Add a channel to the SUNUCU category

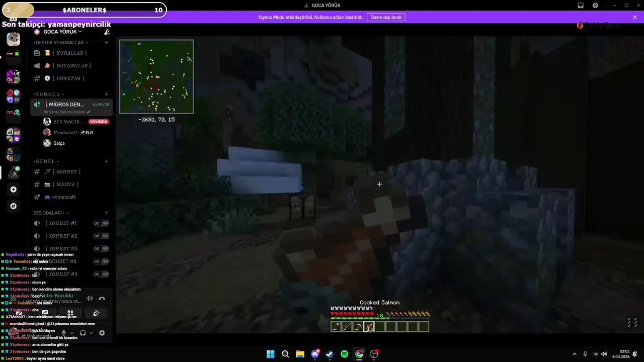click(107, 94)
